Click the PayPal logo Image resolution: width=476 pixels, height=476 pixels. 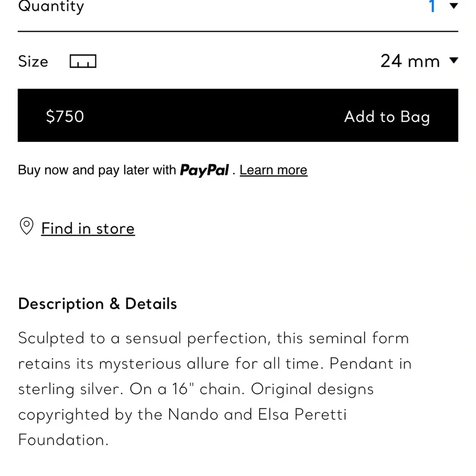[x=204, y=170]
